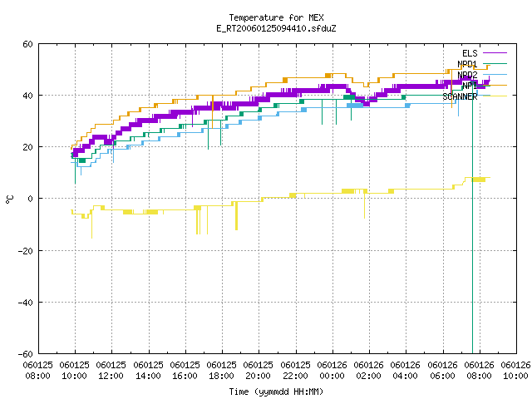This screenshot has width=532, height=399.
Task: Click the y-axis tick label 40
Action: [27, 96]
